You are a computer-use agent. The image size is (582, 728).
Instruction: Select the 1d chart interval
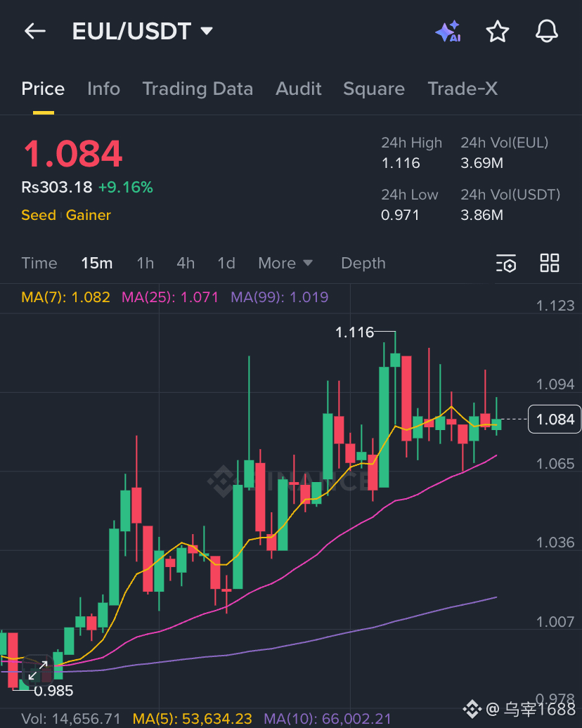pos(226,264)
